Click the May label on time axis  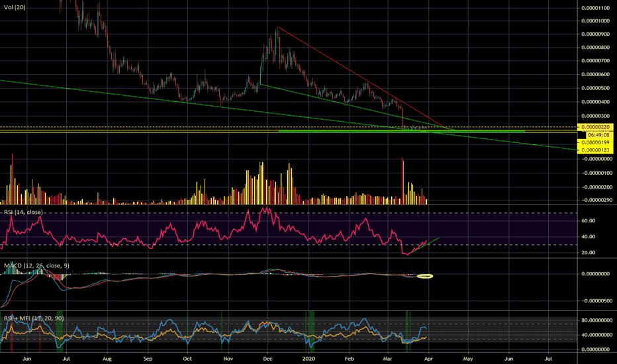(x=468, y=359)
